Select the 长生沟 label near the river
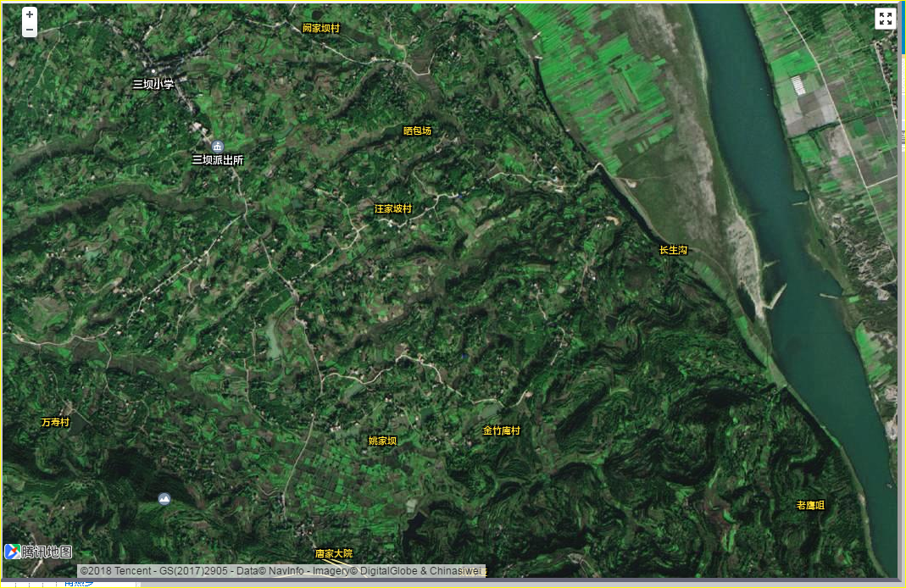This screenshot has height=588, width=906. [674, 250]
